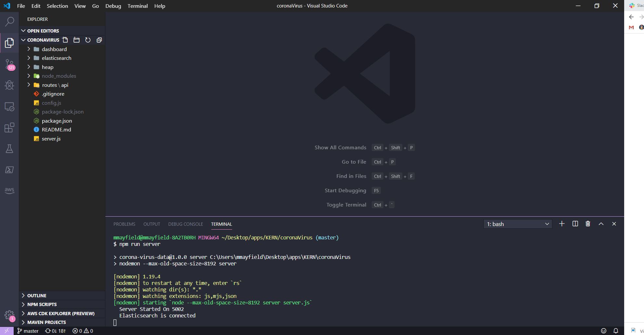The image size is (644, 335).
Task: Open README.md file
Action: click(x=62, y=129)
